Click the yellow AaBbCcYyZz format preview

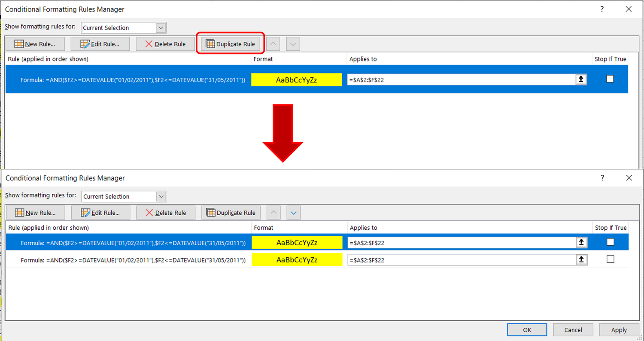tap(296, 79)
